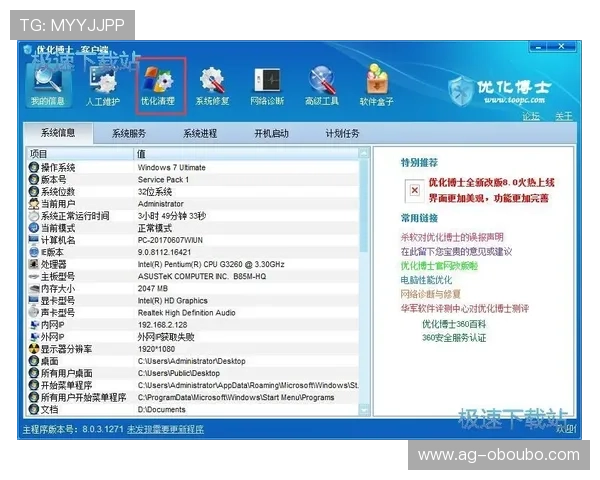Open the green 优化博士官网 link

click(439, 266)
